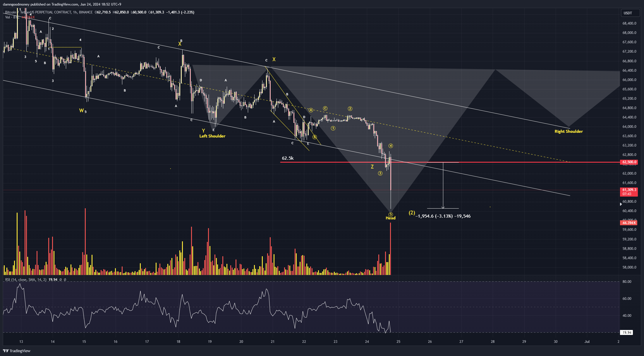Click the circled number 1 wave marker
The height and width of the screenshot is (356, 644).
pos(333,128)
